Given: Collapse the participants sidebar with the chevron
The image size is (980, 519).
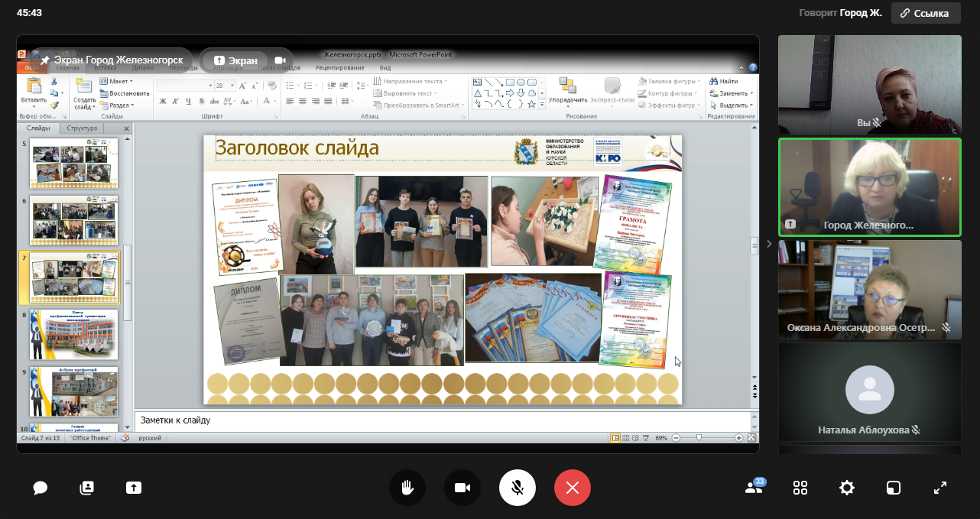Looking at the screenshot, I should coord(769,244).
